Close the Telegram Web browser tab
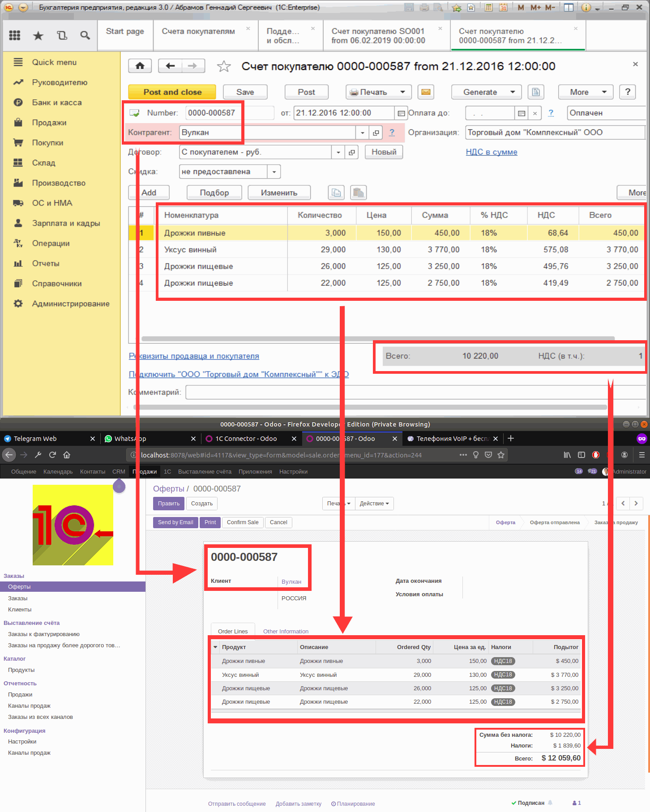The width and height of the screenshot is (650, 812). point(93,439)
